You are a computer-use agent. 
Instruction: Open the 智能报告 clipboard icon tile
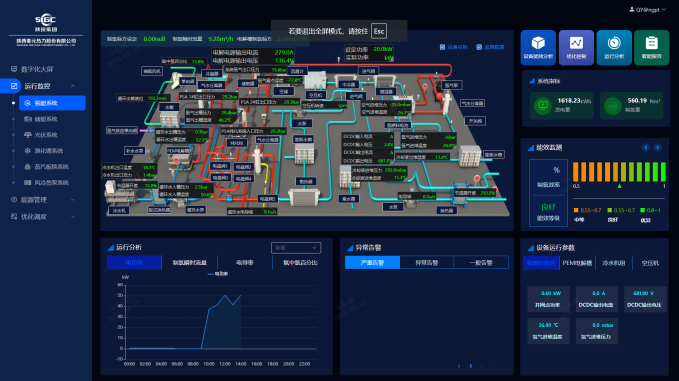tap(651, 48)
